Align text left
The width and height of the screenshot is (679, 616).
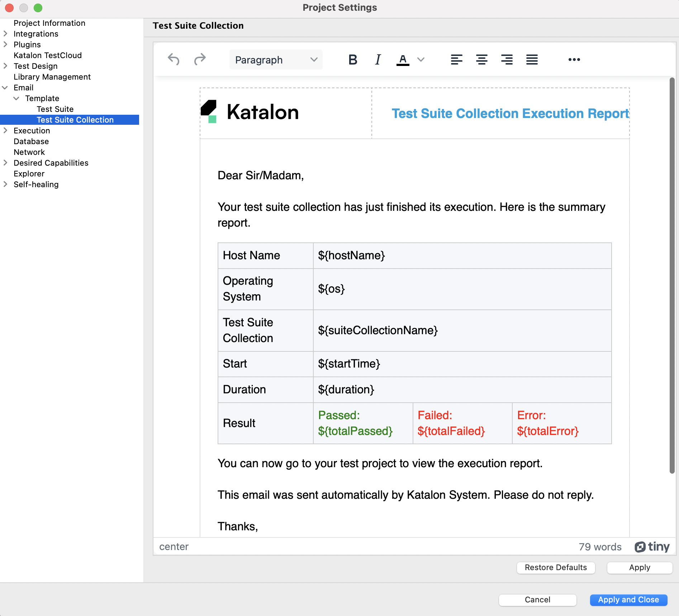(456, 60)
